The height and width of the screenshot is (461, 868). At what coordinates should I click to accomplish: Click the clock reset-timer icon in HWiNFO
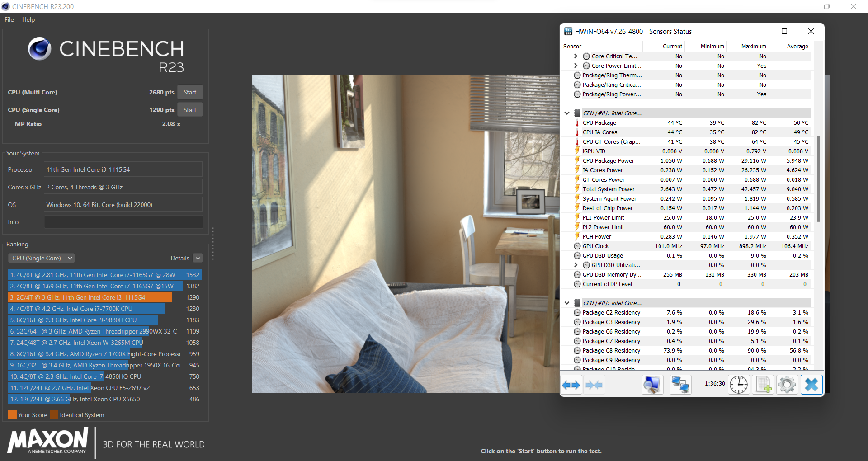coord(739,385)
